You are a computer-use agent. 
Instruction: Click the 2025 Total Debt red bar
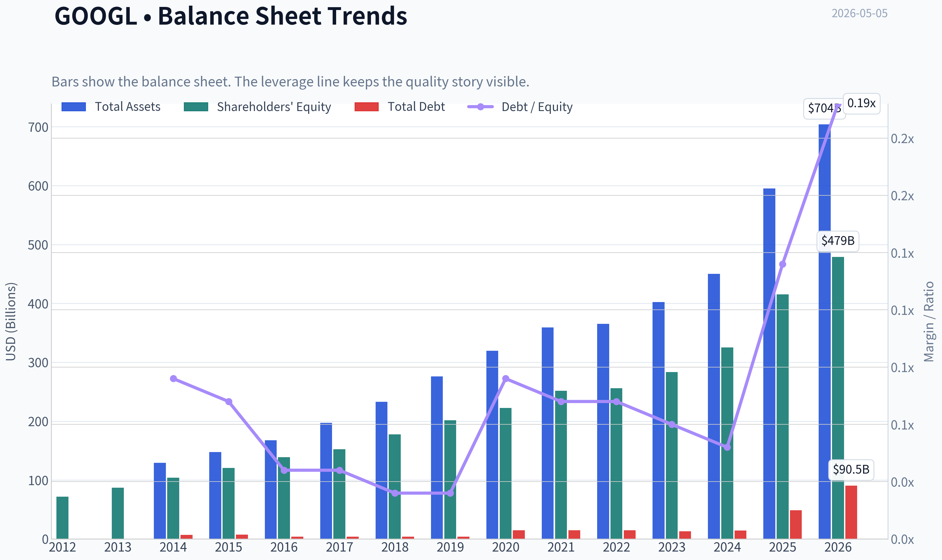pos(796,525)
